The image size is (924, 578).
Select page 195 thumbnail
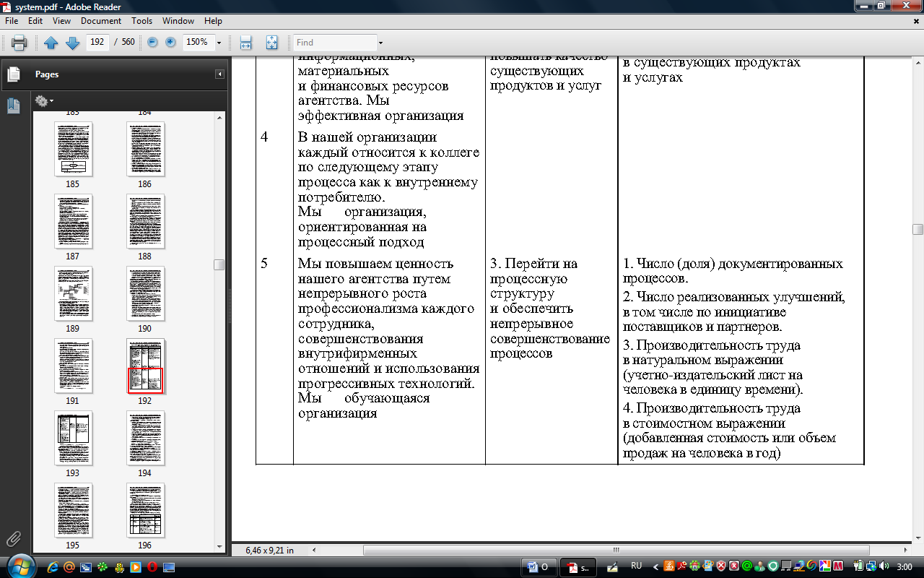(73, 511)
